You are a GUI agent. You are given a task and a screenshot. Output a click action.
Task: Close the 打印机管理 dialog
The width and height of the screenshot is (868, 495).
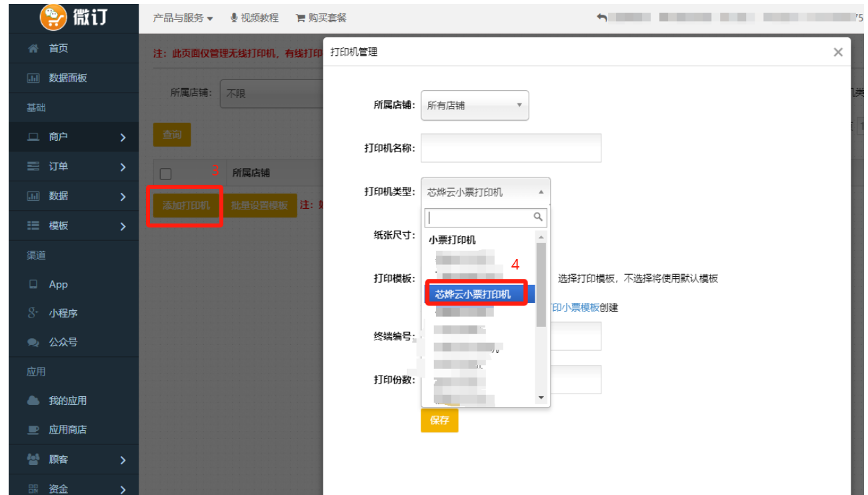[x=838, y=52]
